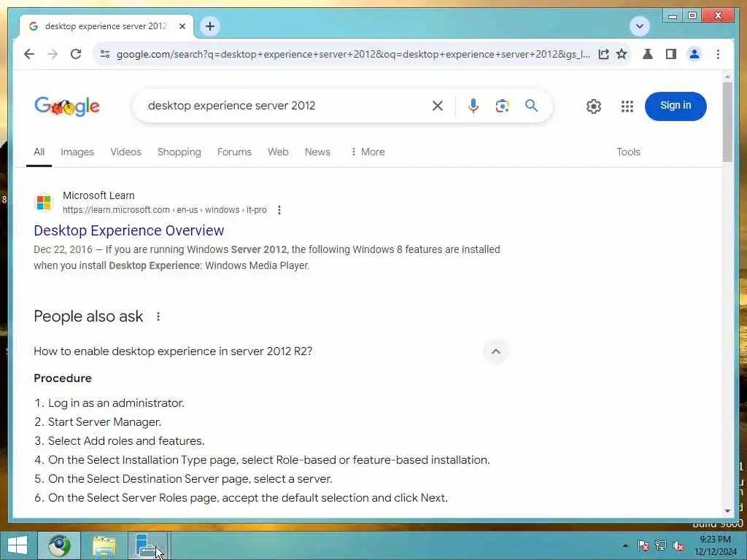Image resolution: width=747 pixels, height=560 pixels.
Task: Open People also ask options menu
Action: [x=158, y=316]
